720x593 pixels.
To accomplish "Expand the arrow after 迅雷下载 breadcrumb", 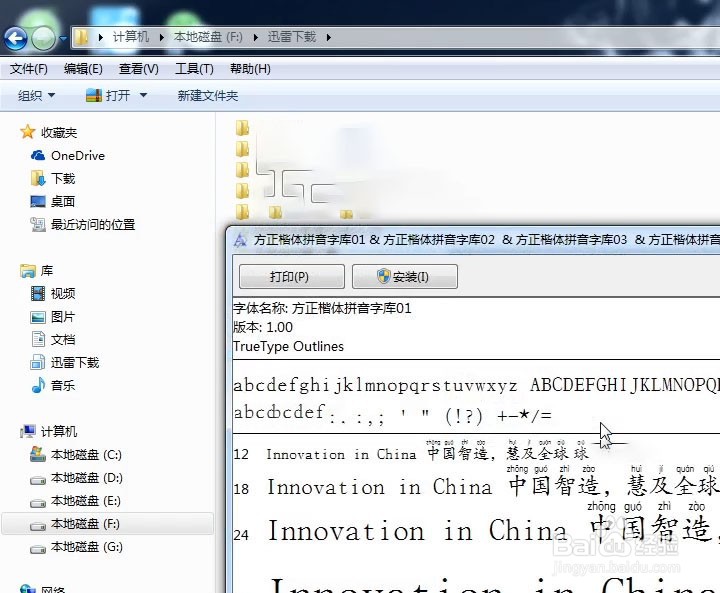I will tap(329, 37).
